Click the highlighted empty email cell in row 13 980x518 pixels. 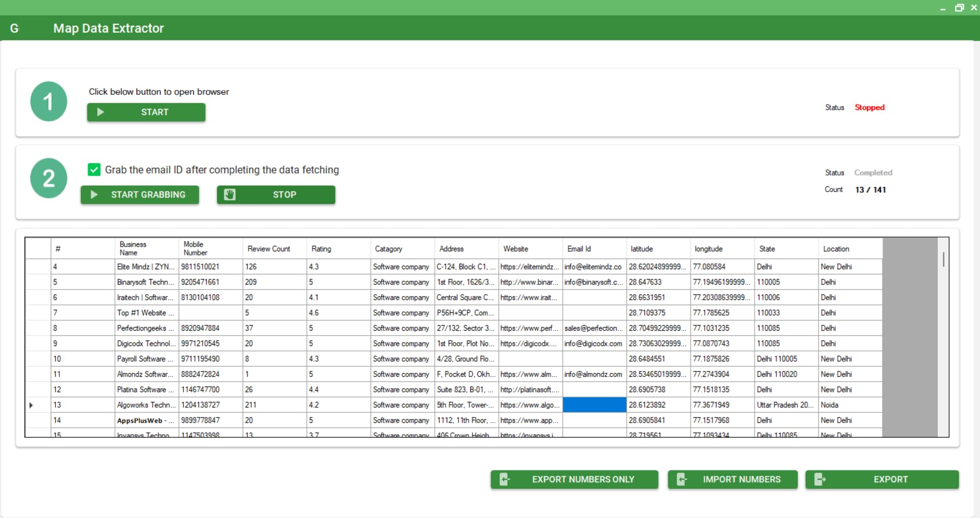[x=595, y=405]
